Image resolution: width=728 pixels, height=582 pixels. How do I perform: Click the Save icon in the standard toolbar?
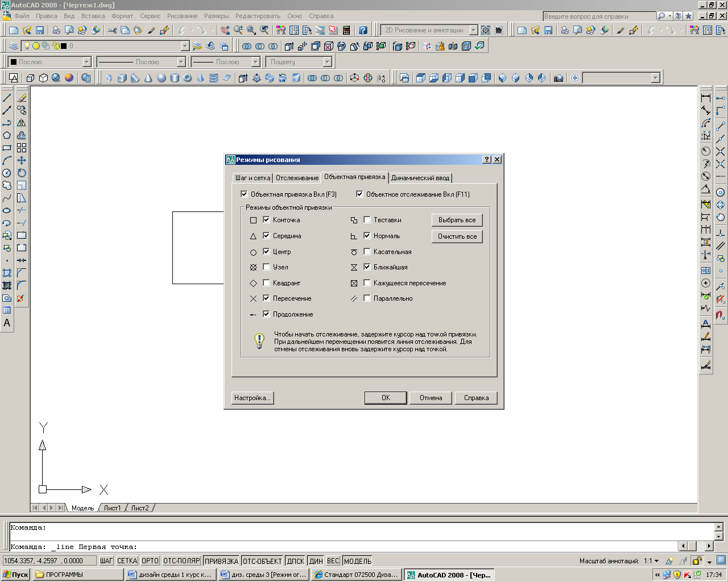pos(40,30)
